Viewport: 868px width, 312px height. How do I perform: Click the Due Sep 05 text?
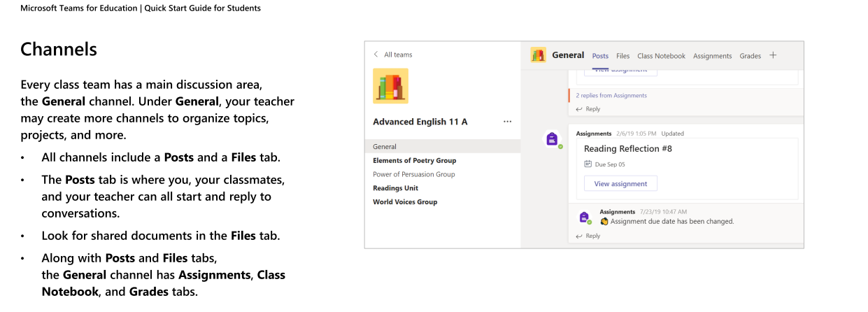coord(610,164)
